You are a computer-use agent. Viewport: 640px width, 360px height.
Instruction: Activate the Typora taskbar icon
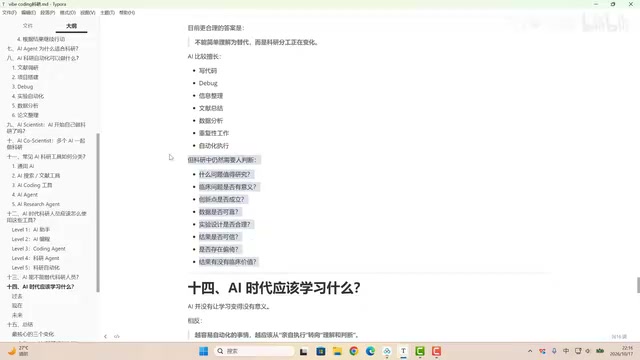(x=403, y=351)
